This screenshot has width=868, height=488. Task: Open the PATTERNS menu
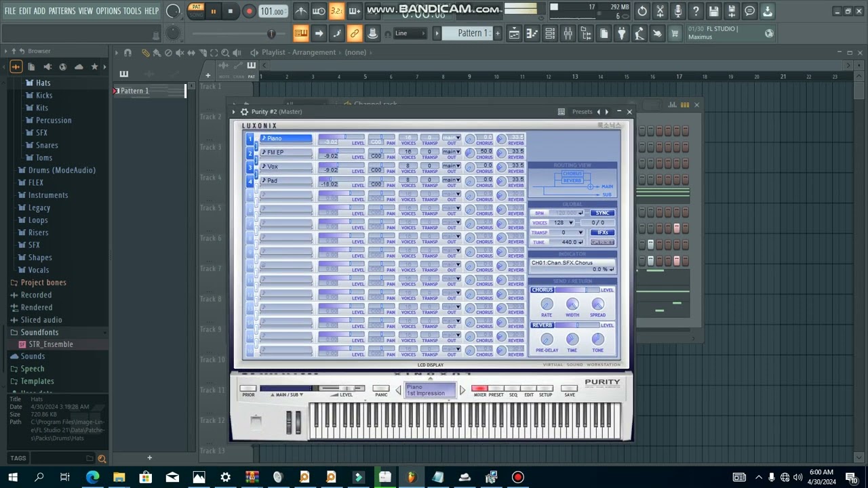coord(62,11)
